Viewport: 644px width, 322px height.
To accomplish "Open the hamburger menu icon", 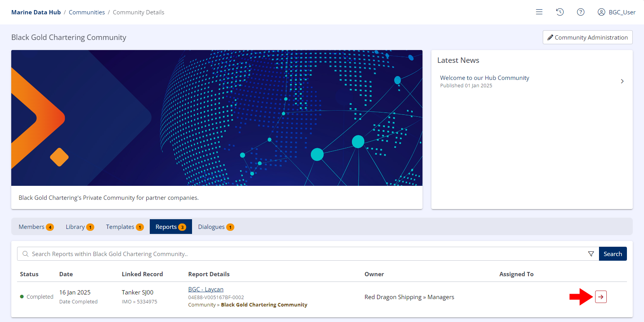I will (x=539, y=12).
